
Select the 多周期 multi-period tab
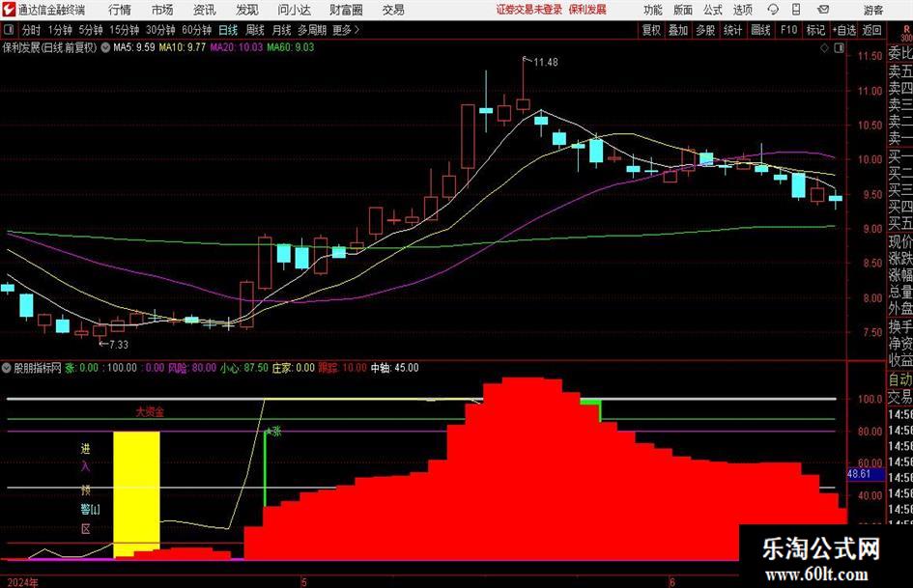312,30
